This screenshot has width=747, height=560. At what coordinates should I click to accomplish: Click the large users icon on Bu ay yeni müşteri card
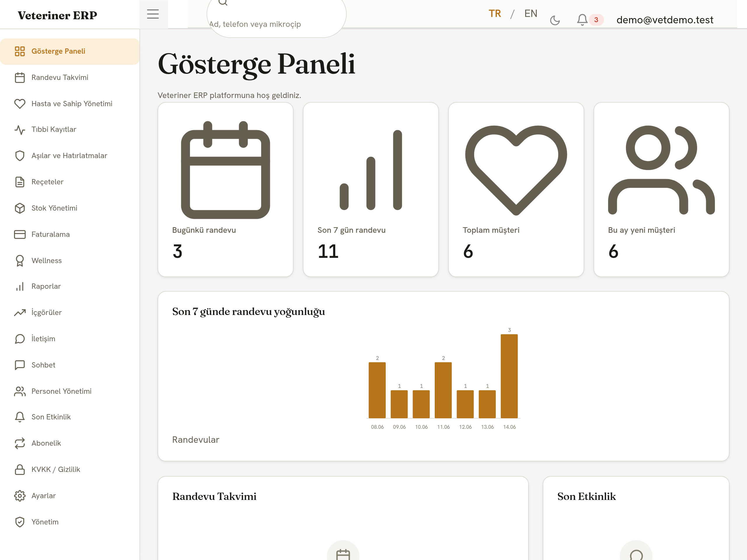pos(661,170)
